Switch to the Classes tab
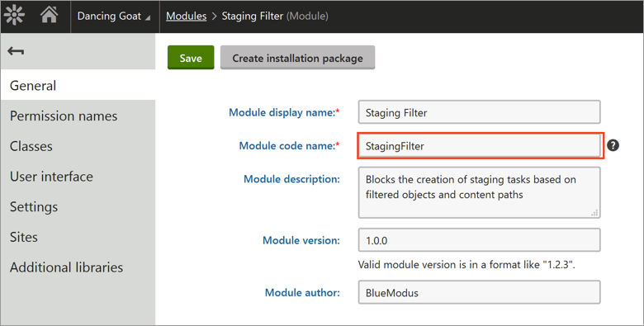Viewport: 644px width, 326px height. pos(78,147)
